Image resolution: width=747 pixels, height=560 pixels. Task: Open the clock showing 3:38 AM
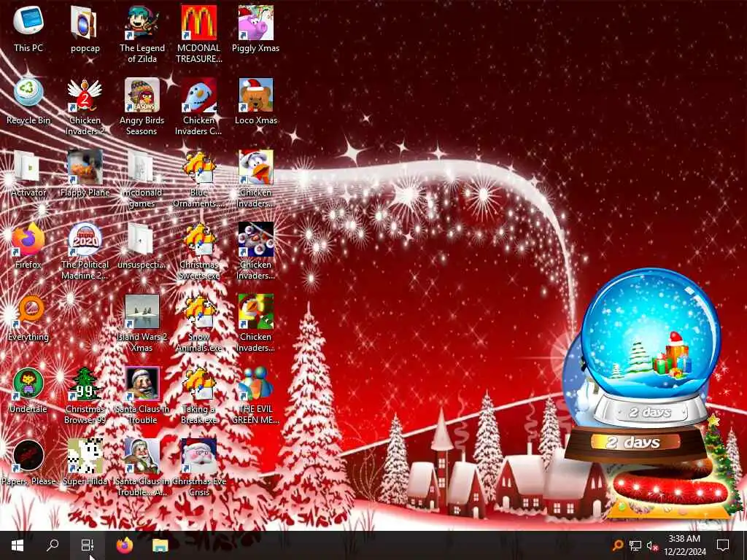(684, 545)
